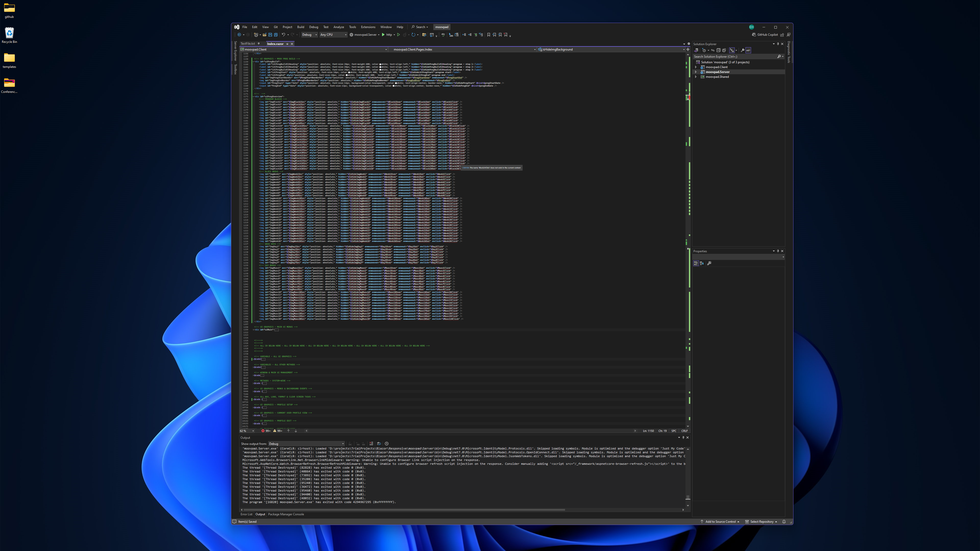The width and height of the screenshot is (980, 551).
Task: Start without debugging (outlined play icon)
Action: click(x=398, y=35)
